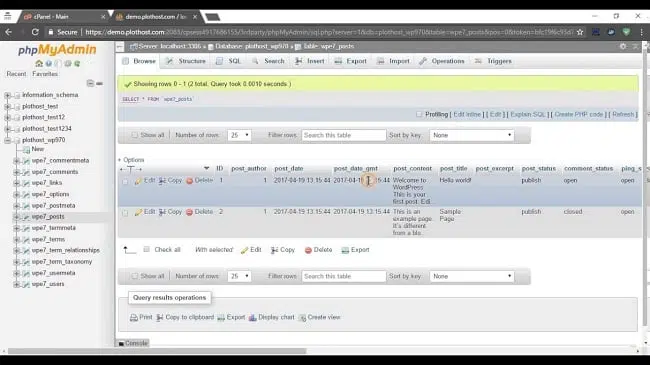This screenshot has width=650, height=365.
Task: Click the green shield extension icon
Action: point(626,32)
